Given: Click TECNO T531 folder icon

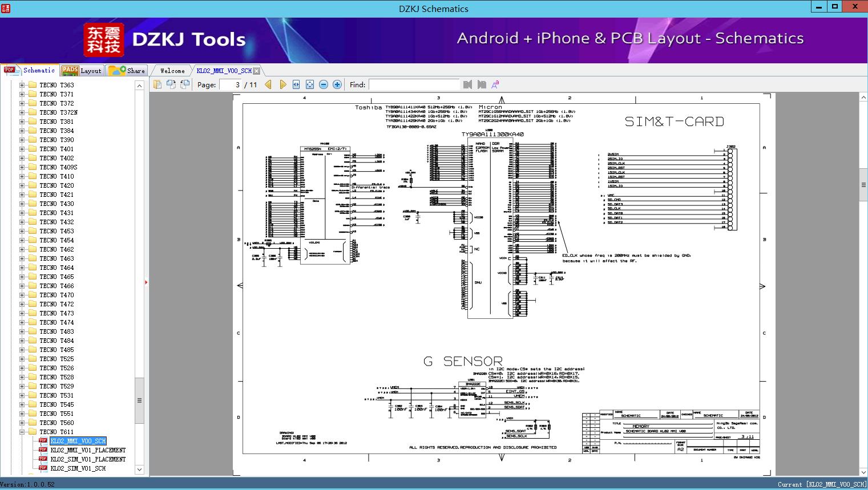Looking at the screenshot, I should [x=32, y=395].
